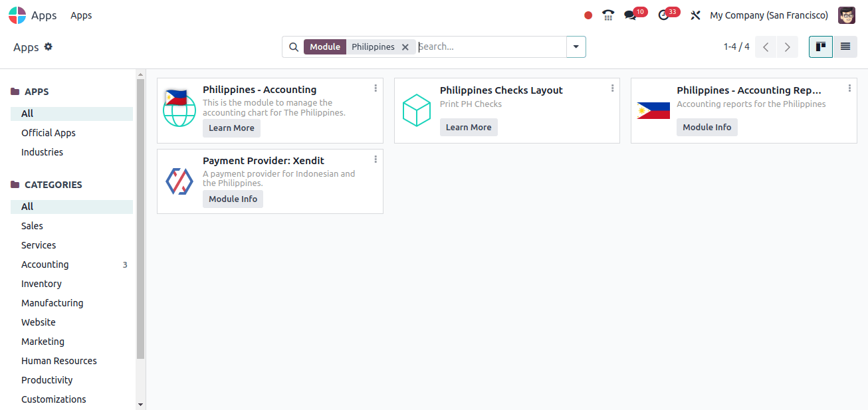Filter by the Services category
This screenshot has height=410, width=868.
click(x=72, y=245)
